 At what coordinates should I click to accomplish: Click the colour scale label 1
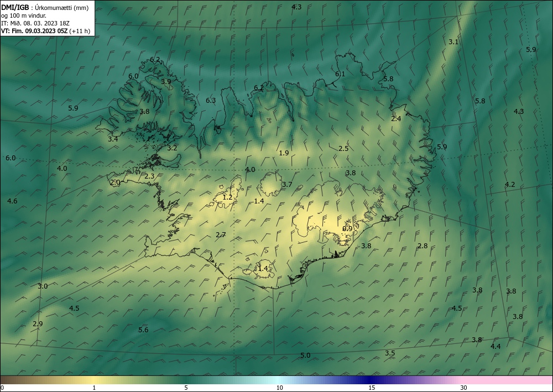click(x=94, y=388)
